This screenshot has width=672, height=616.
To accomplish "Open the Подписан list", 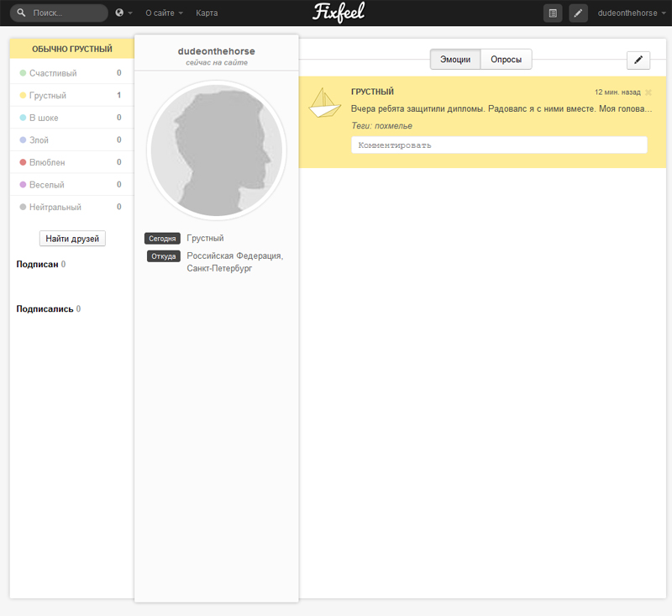I will pos(40,264).
